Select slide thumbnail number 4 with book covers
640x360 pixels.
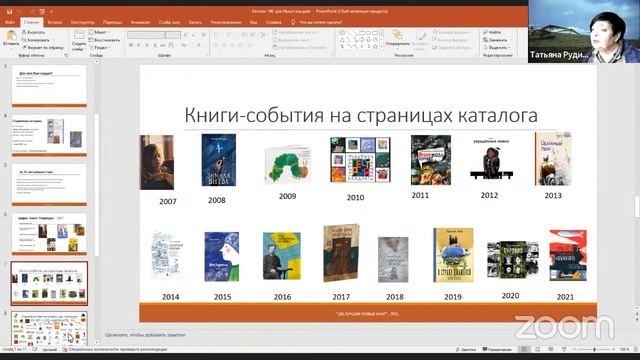point(49,135)
